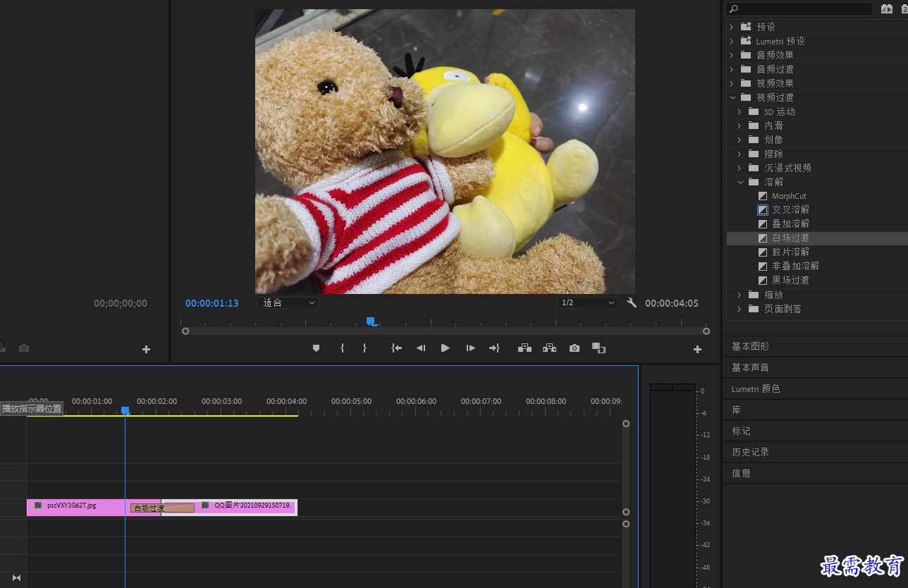Open the zoom level dropdown showing 适合

[x=288, y=303]
